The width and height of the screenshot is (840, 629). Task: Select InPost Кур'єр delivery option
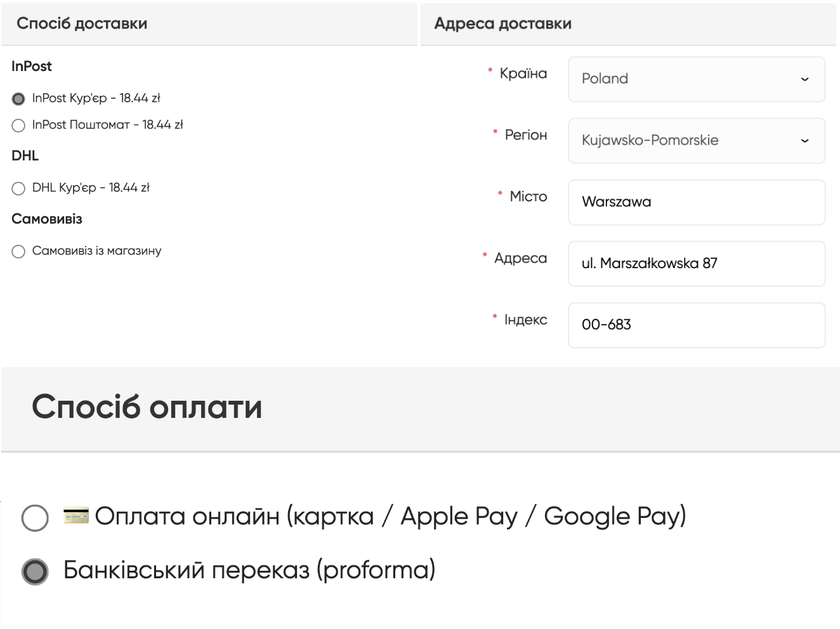(18, 99)
